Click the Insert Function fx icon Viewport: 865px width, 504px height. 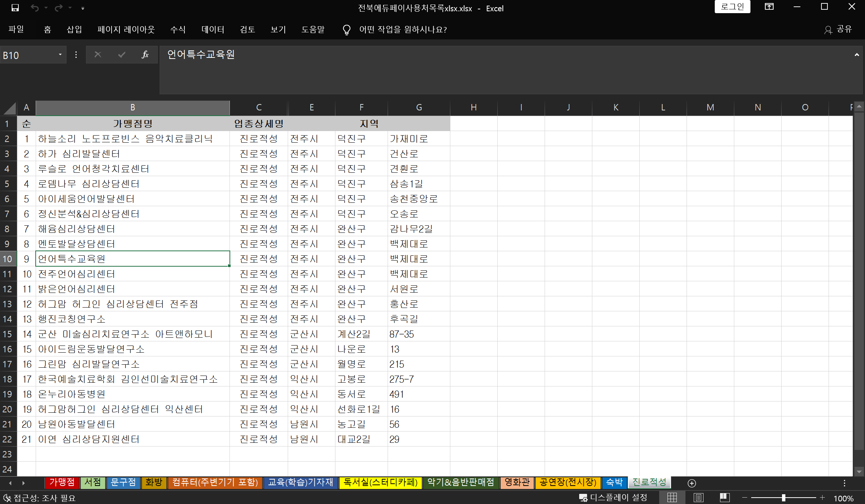coord(145,55)
